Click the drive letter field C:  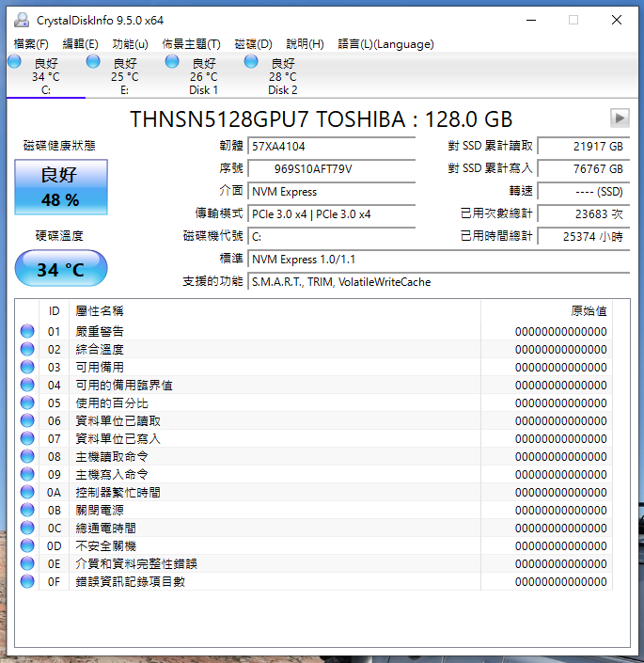332,237
